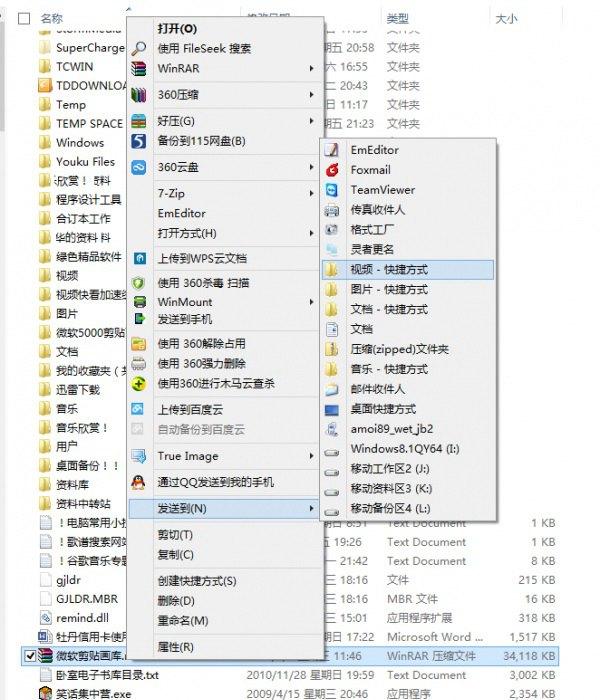Expand the 发送到(N) submenu arrow
Screen dimensions: 600x700
pos(311,508)
